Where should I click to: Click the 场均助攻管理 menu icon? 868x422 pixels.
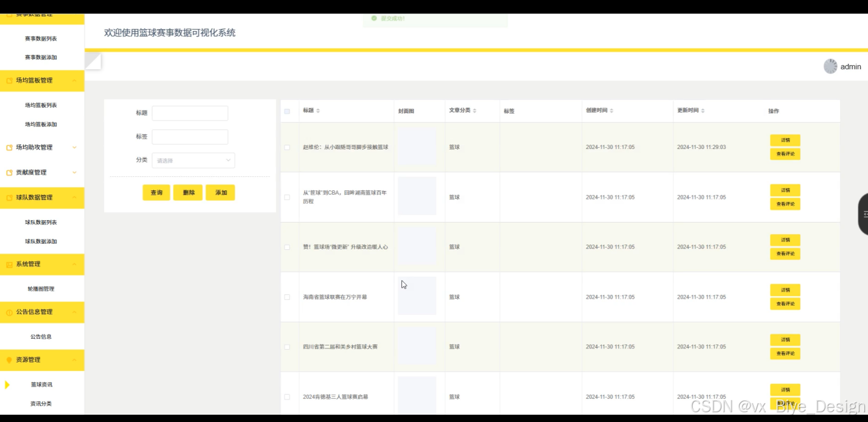click(x=9, y=148)
